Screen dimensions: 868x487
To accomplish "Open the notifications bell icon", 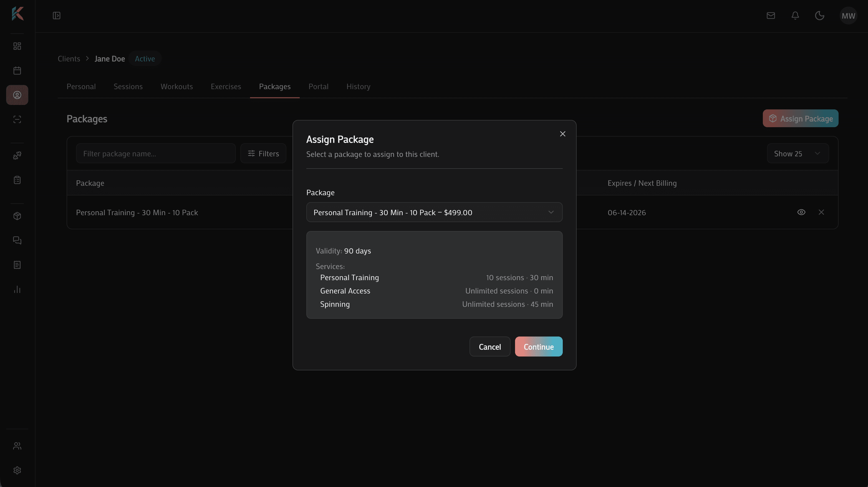I will (x=795, y=16).
